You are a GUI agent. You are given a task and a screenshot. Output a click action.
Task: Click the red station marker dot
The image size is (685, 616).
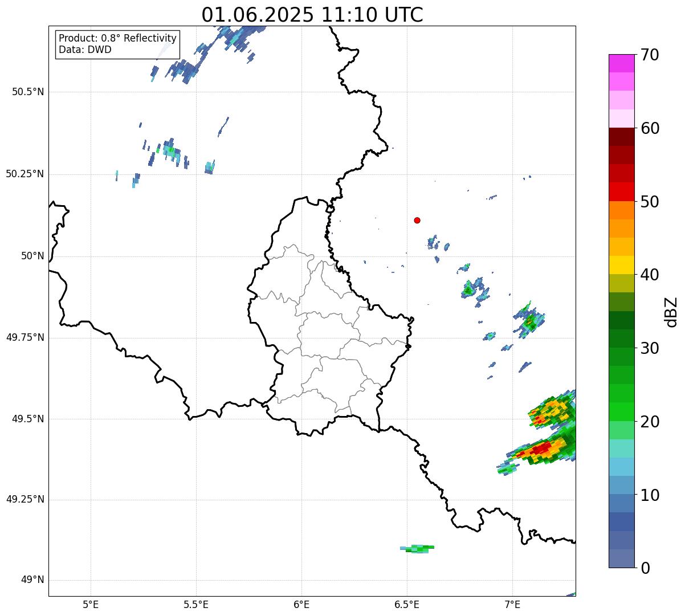[x=417, y=220]
